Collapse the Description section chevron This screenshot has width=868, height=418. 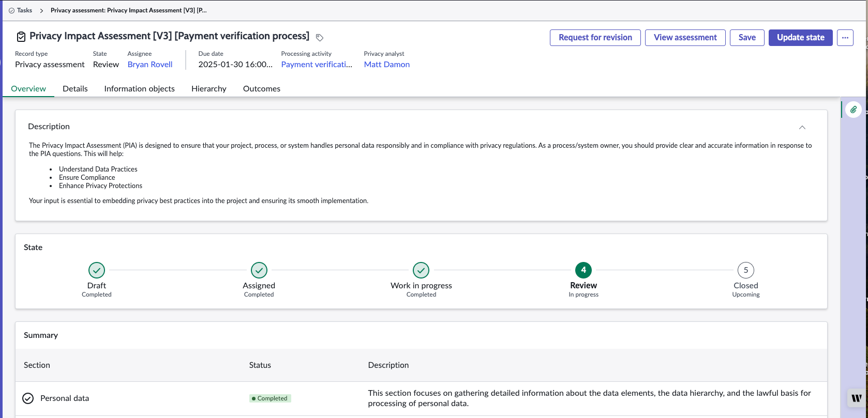click(802, 127)
